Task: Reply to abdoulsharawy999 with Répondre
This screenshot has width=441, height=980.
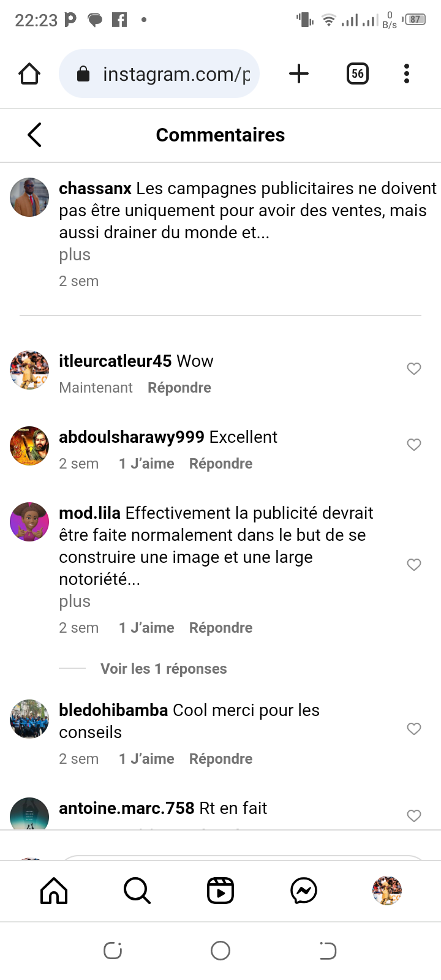Action: (221, 464)
